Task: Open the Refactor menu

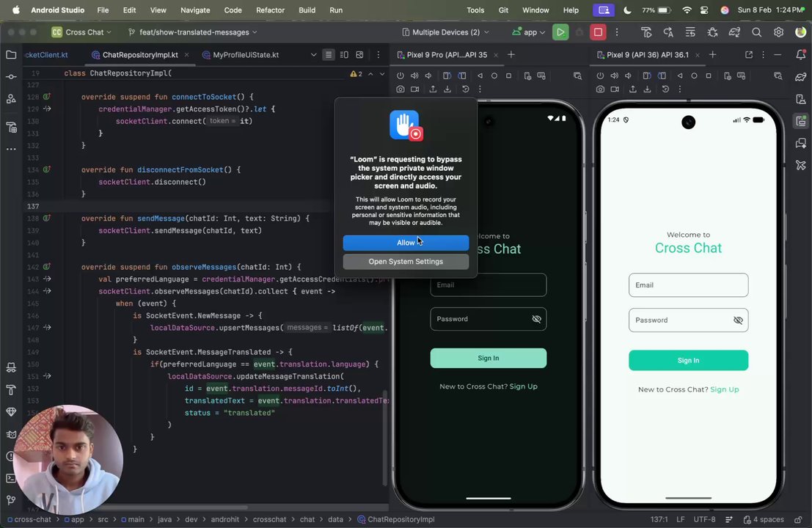Action: pos(271,10)
